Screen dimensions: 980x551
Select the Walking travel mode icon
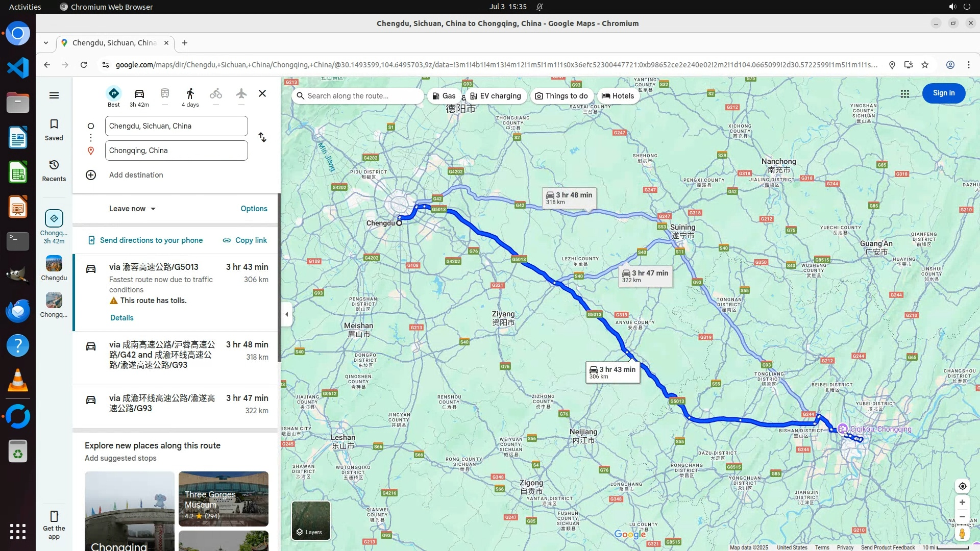(190, 94)
